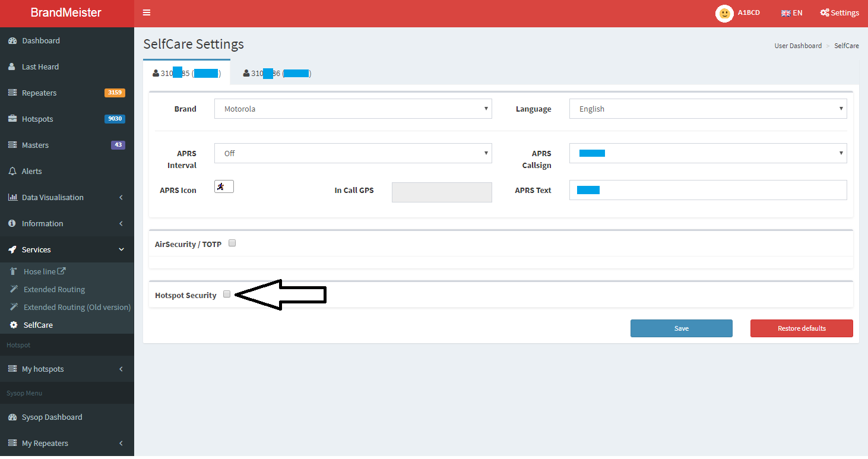Enable the AirSecurity / TOTP checkbox
This screenshot has height=459, width=868.
(x=232, y=243)
